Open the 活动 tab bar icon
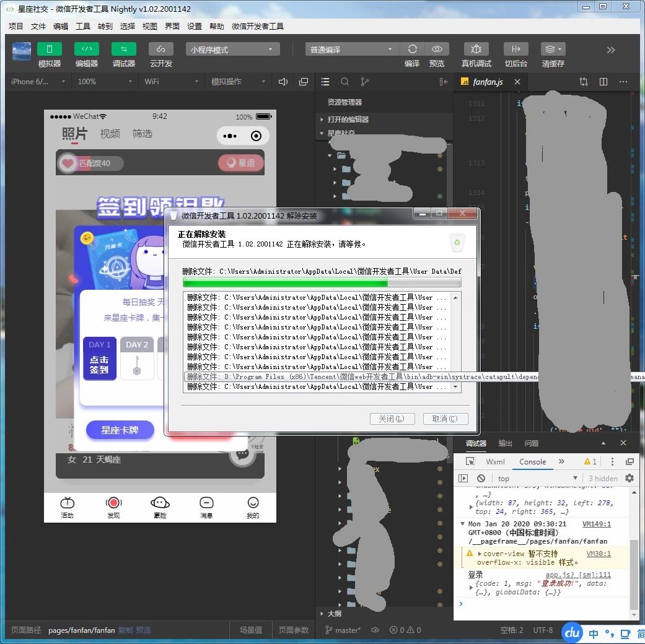Screen dimensions: 645x644 pyautogui.click(x=67, y=507)
